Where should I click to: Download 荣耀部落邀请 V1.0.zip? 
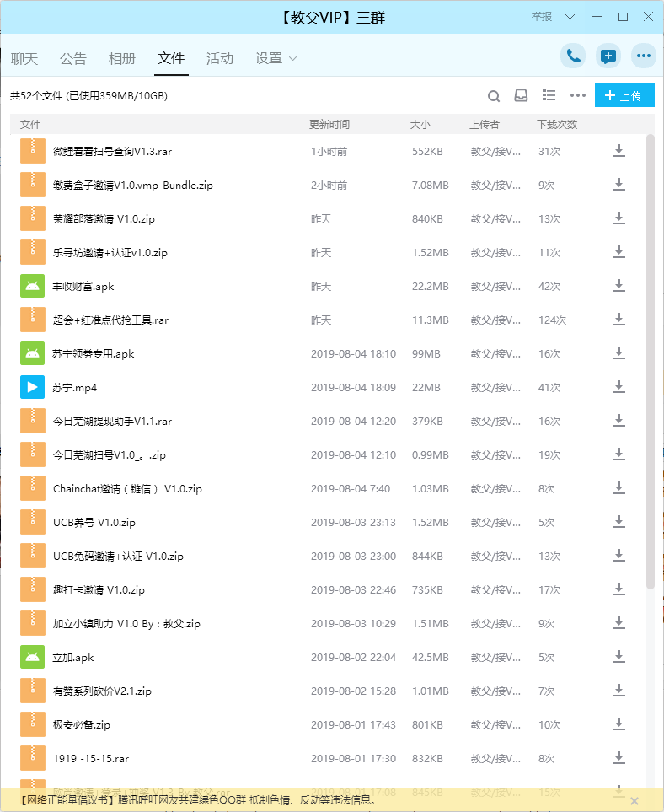(618, 218)
